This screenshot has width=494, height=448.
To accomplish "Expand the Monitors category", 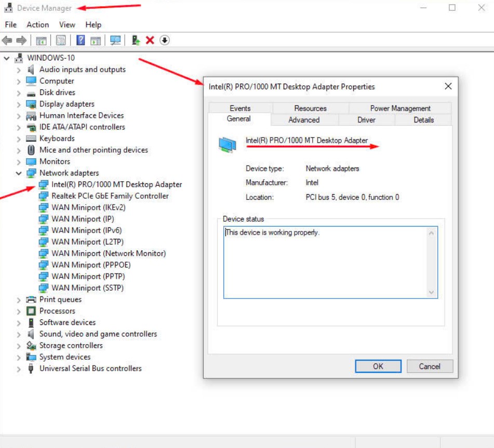I will click(19, 162).
